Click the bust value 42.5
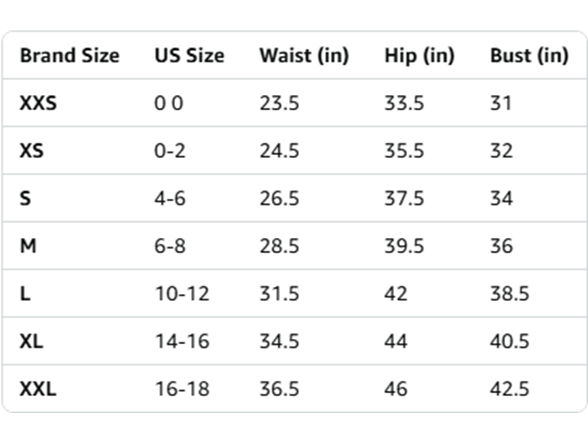 [510, 389]
